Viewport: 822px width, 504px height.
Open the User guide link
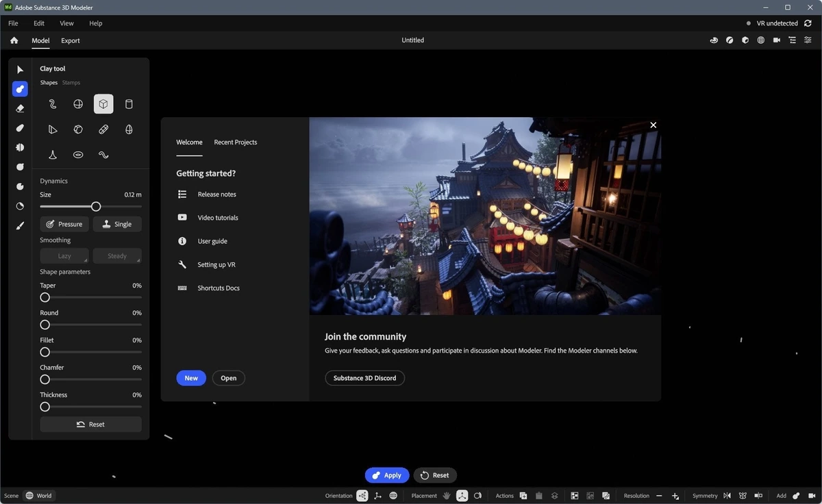[212, 241]
